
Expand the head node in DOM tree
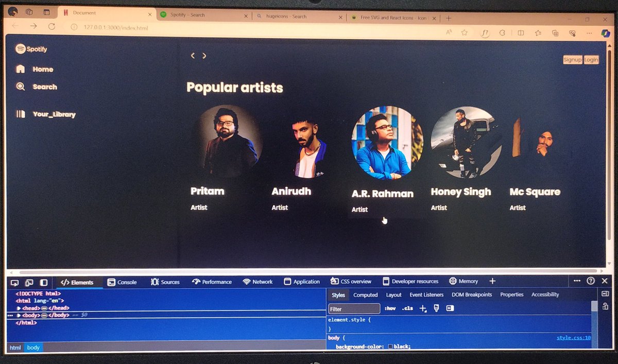coord(19,308)
